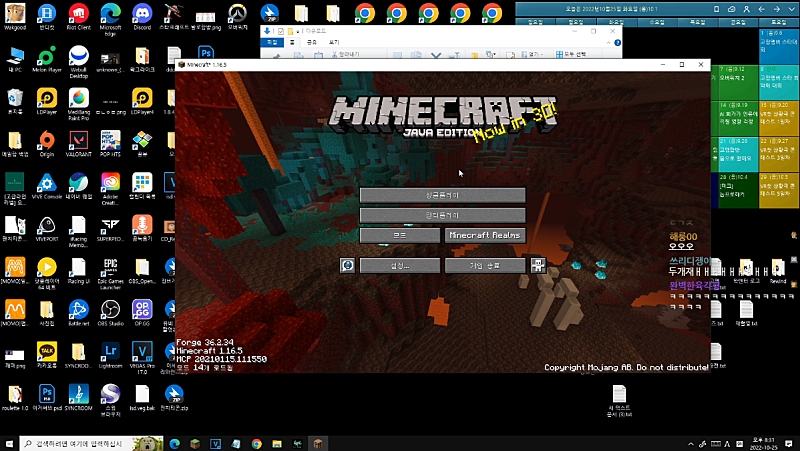Select the Origin desktop shortcut

click(x=47, y=144)
